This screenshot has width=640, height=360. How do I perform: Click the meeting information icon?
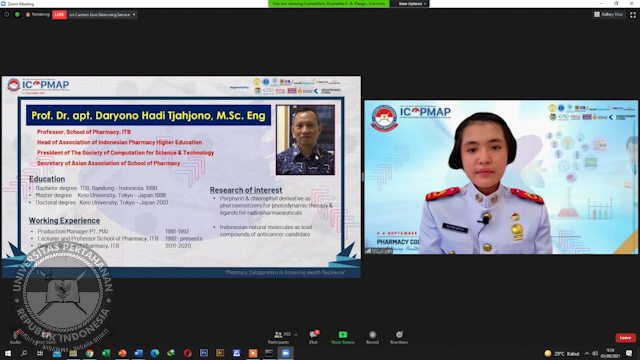(7, 14)
